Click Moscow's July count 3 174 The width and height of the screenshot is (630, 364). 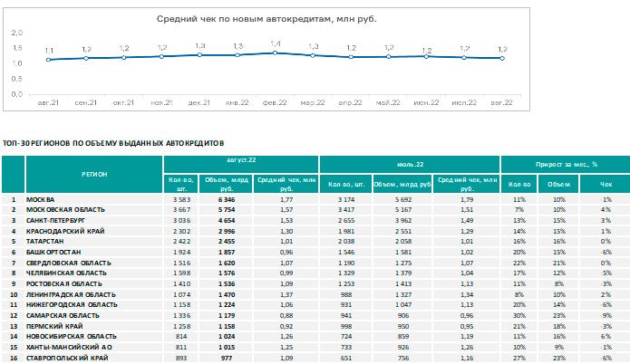[346, 199]
